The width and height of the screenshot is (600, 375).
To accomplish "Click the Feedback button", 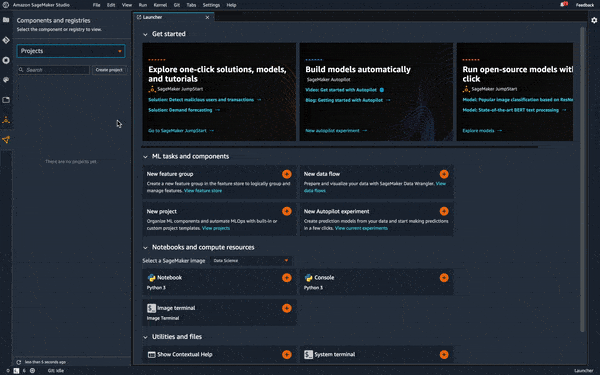I will 585,5.
